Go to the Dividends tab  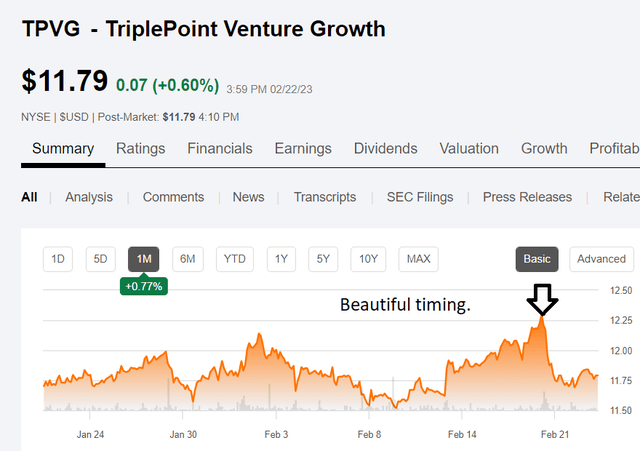tap(385, 149)
